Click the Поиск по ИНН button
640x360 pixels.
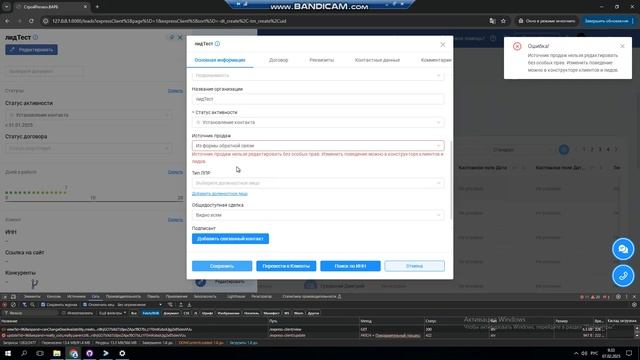pos(350,266)
